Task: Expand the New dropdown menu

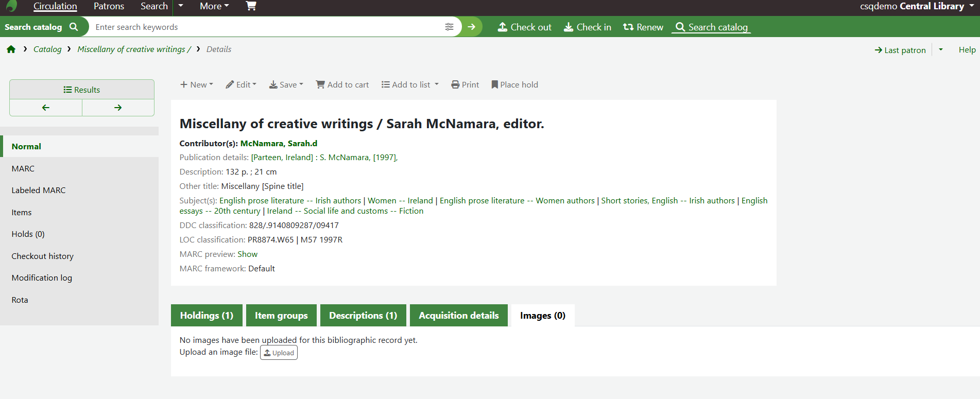Action: [196, 85]
